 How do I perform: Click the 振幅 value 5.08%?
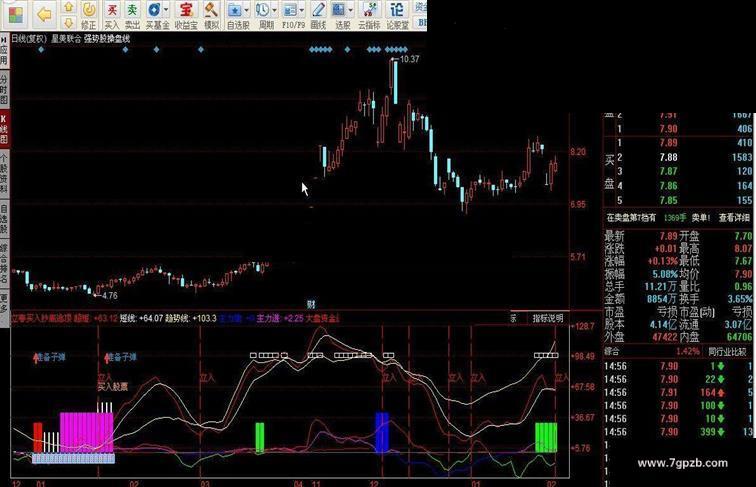pyautogui.click(x=664, y=274)
